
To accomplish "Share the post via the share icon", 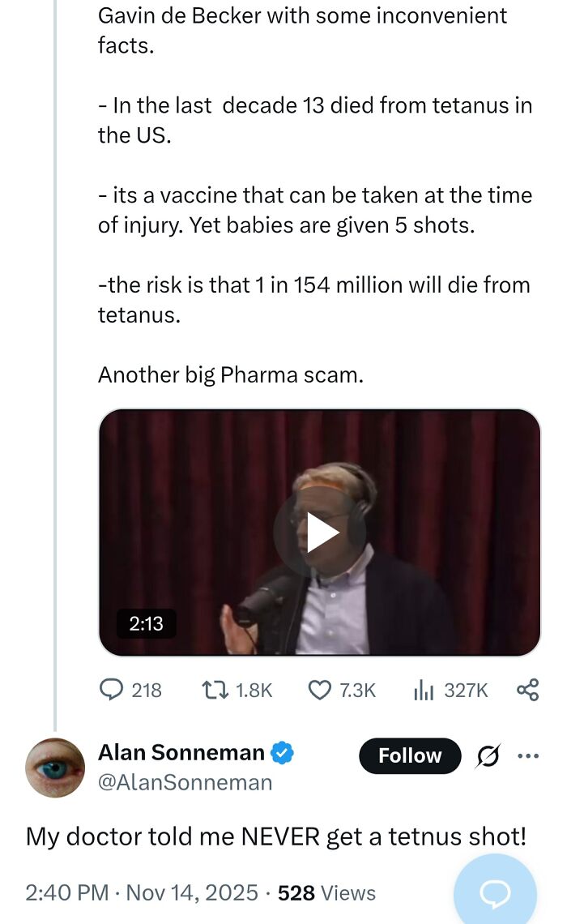I will 527,690.
